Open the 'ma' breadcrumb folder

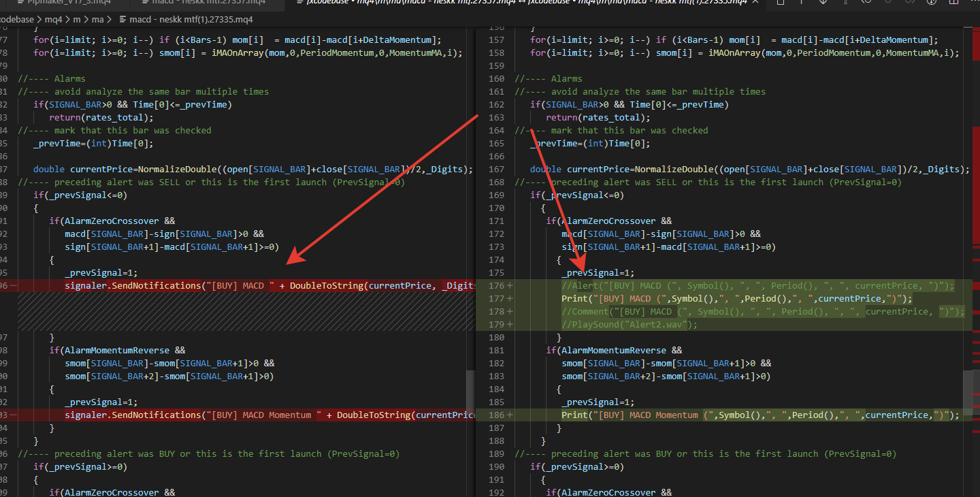click(x=98, y=20)
